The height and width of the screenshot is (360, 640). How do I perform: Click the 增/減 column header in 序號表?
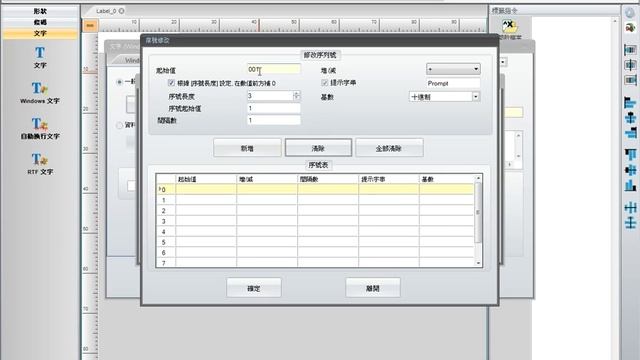tap(267, 179)
